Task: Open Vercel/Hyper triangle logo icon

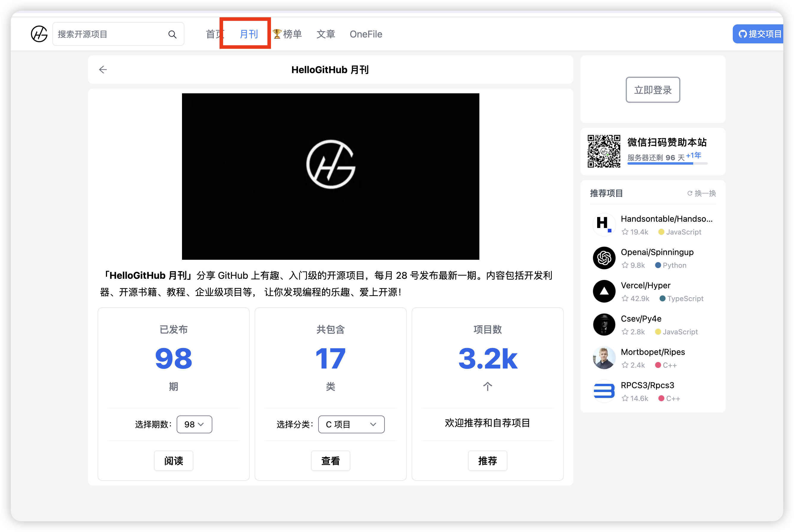Action: pos(604,291)
